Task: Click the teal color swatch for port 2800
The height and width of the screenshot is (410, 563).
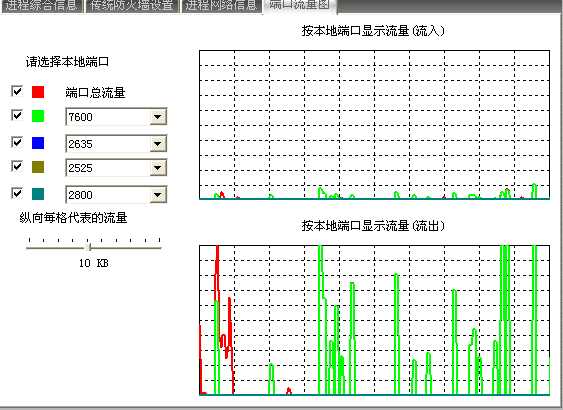Action: tap(38, 194)
